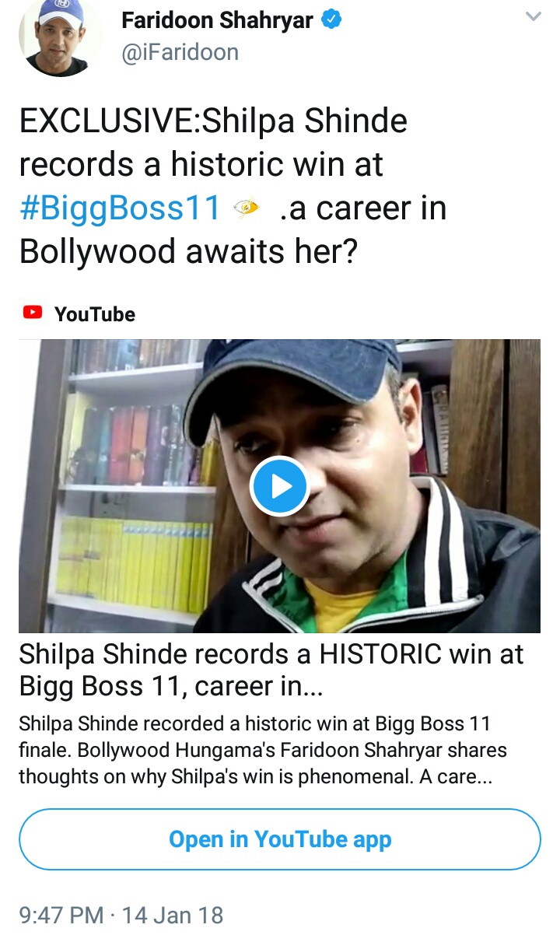This screenshot has height=942, width=560.
Task: Open the Faridoon Shahryar display name
Action: pyautogui.click(x=218, y=21)
